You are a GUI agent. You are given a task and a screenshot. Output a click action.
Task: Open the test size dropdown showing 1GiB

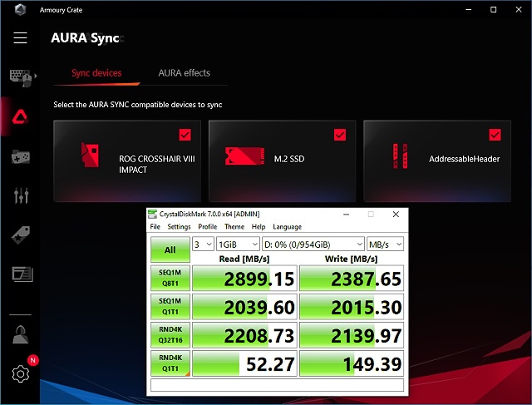239,244
